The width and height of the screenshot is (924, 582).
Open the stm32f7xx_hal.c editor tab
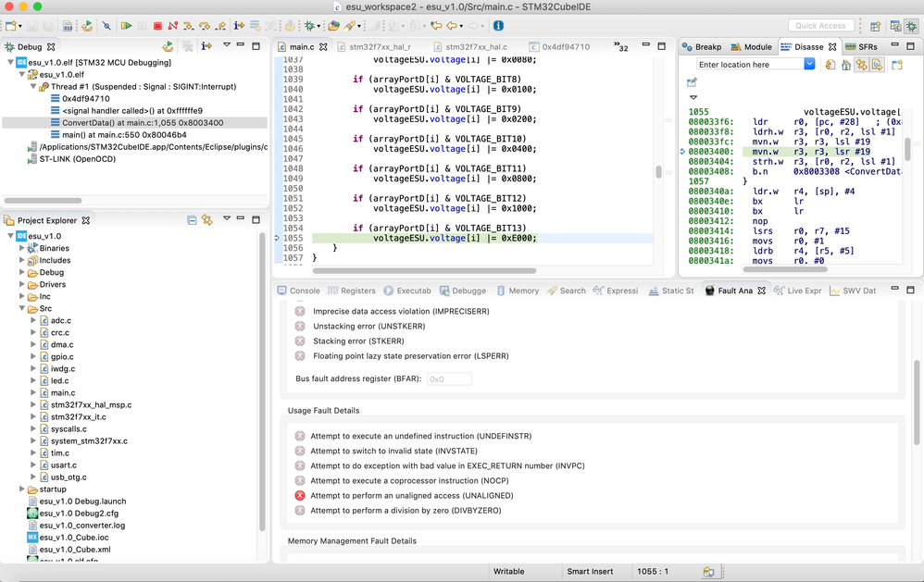(475, 46)
